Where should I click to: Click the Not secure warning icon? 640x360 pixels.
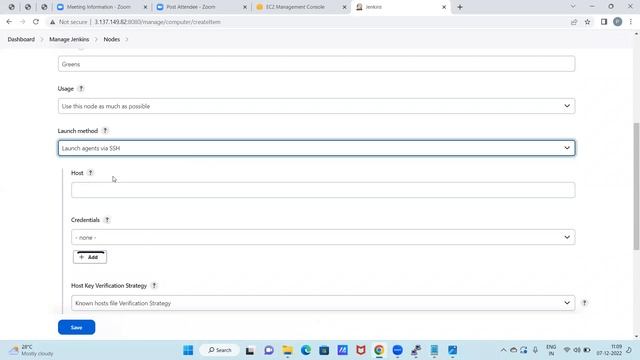pyautogui.click(x=52, y=22)
